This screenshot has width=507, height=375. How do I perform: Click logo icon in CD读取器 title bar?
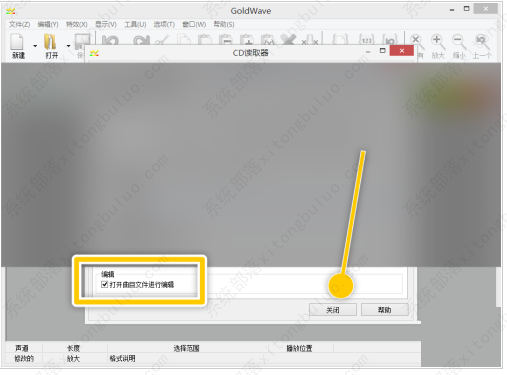[94, 53]
